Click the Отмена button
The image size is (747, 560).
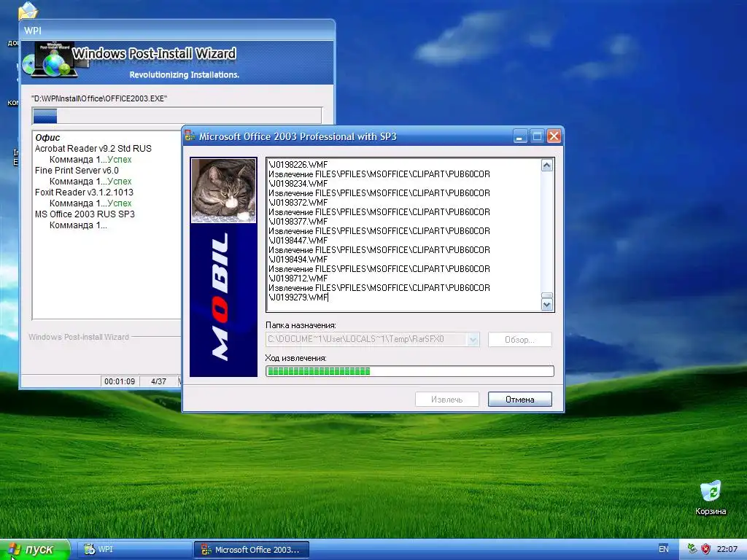(x=519, y=399)
